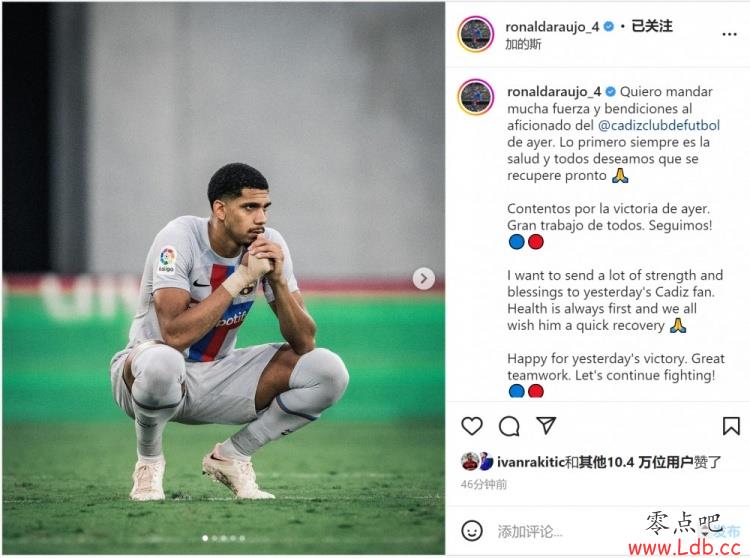This screenshot has width=750, height=558.
Task: Share the post with the paper plane icon
Action: tap(546, 425)
